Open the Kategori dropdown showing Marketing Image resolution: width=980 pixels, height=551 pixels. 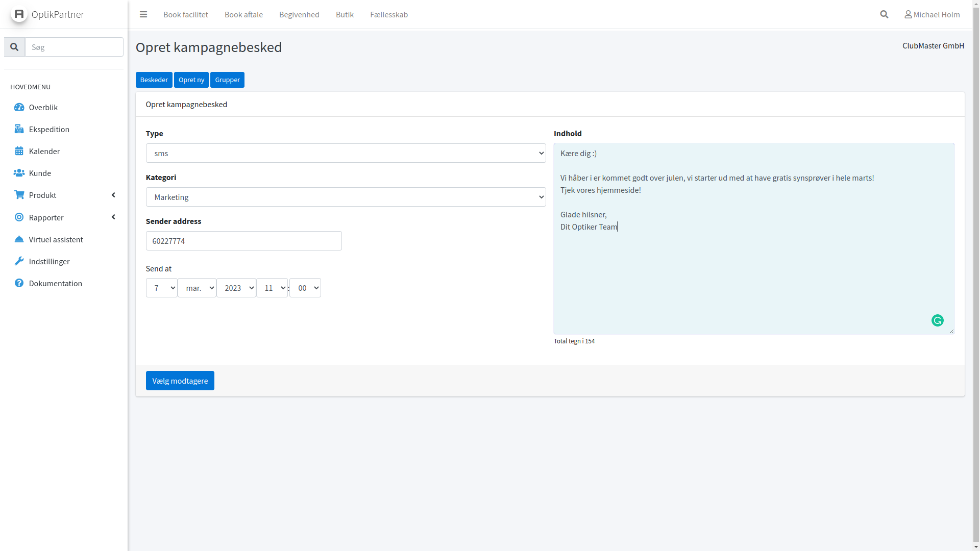coord(346,197)
